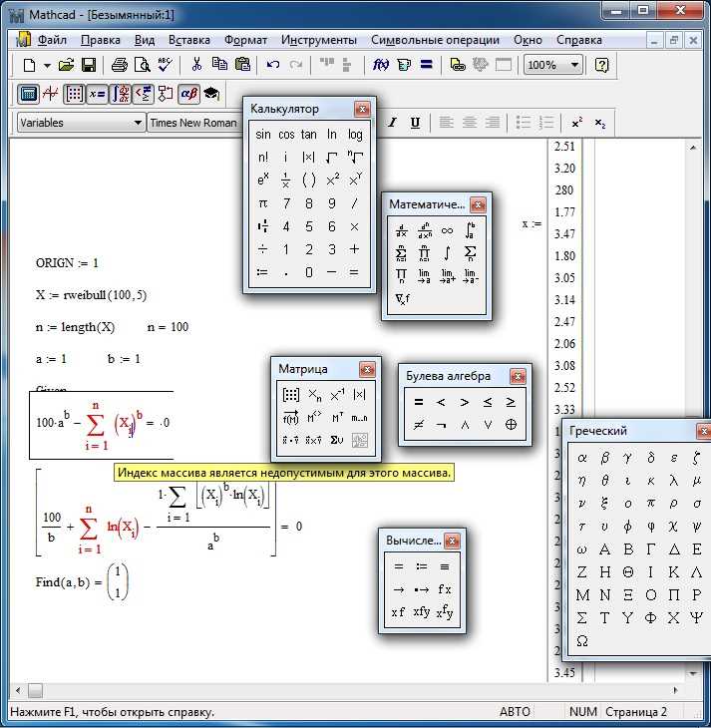Open the Calculator toolbar palette icon
This screenshot has width=711, height=728.
click(x=28, y=94)
